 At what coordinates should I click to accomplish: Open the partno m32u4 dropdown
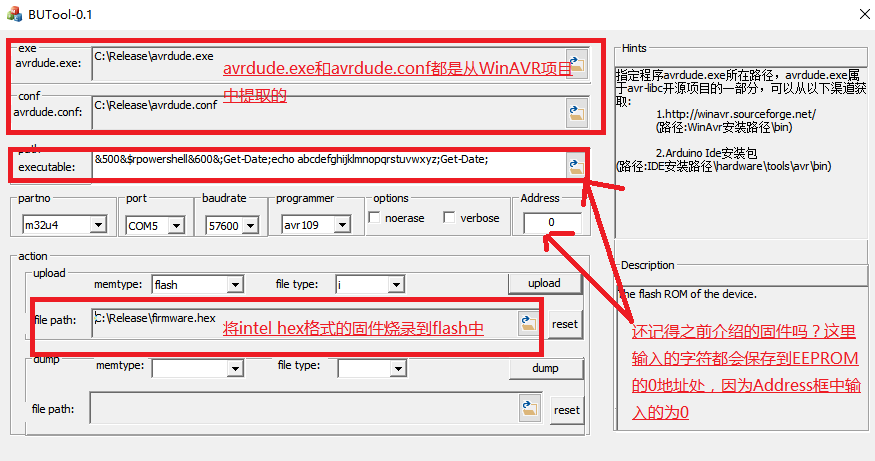point(98,225)
